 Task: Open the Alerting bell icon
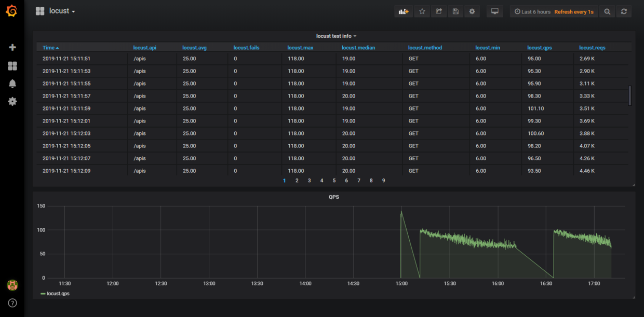(12, 84)
